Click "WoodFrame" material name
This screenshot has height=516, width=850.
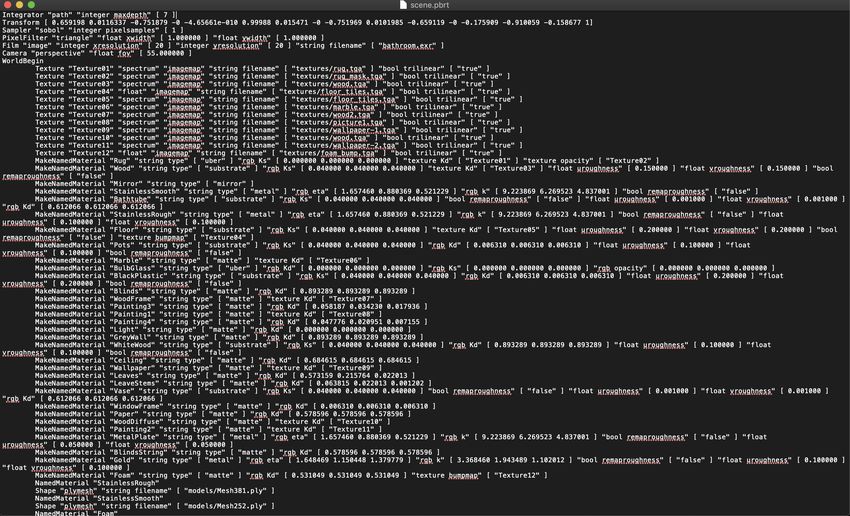click(x=132, y=299)
